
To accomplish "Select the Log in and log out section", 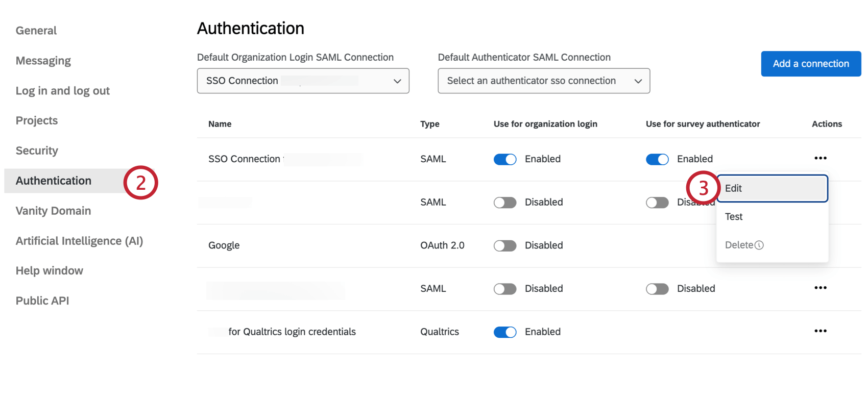I will coord(63,91).
